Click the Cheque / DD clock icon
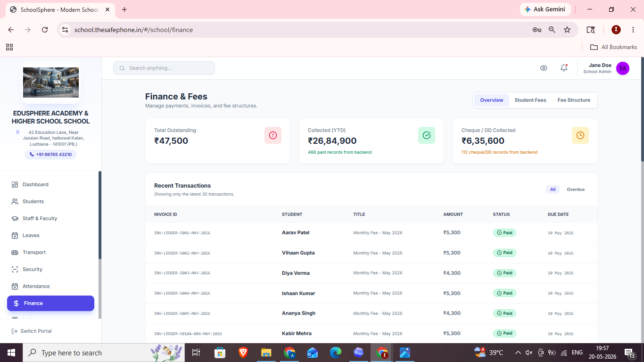 pyautogui.click(x=580, y=135)
